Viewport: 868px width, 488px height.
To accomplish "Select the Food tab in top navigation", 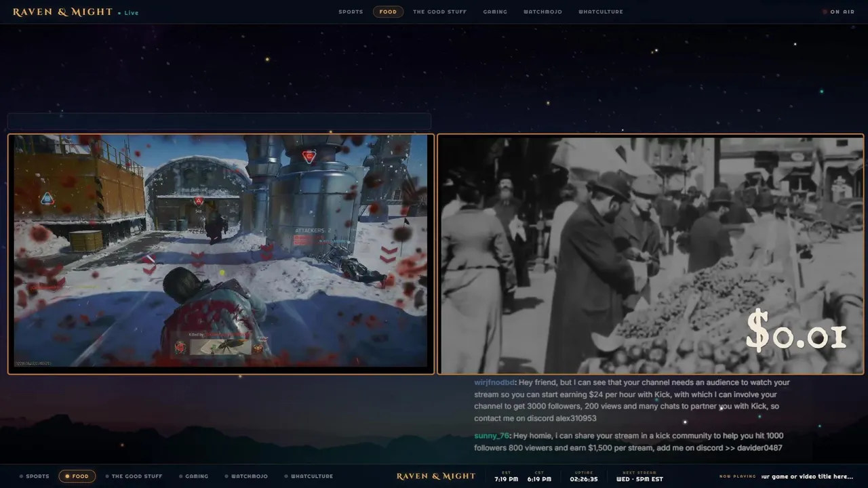I will click(388, 12).
